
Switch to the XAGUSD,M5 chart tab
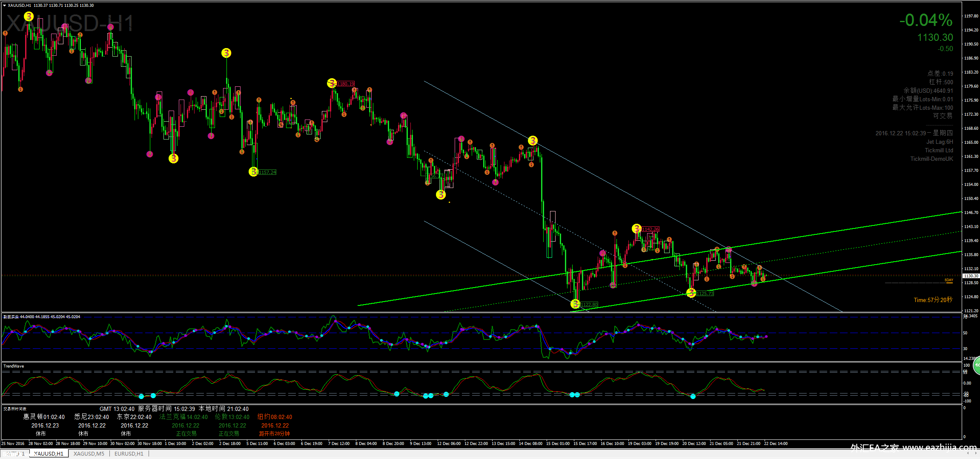(89, 454)
